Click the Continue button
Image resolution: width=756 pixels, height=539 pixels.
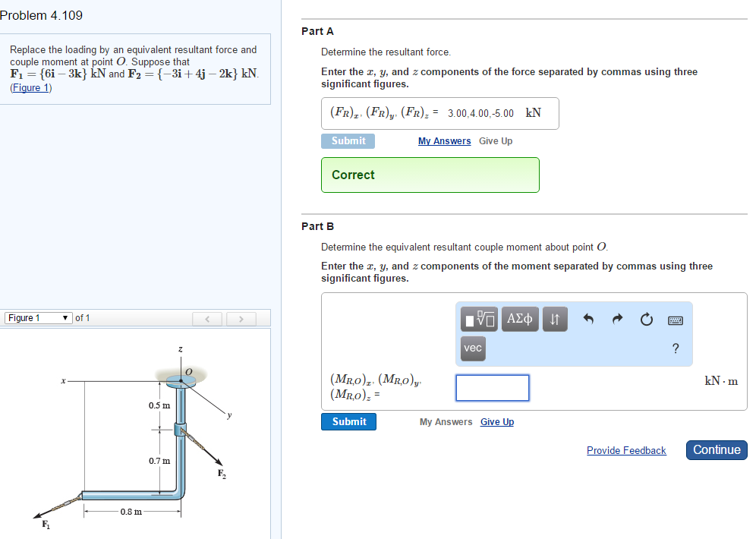pos(716,449)
